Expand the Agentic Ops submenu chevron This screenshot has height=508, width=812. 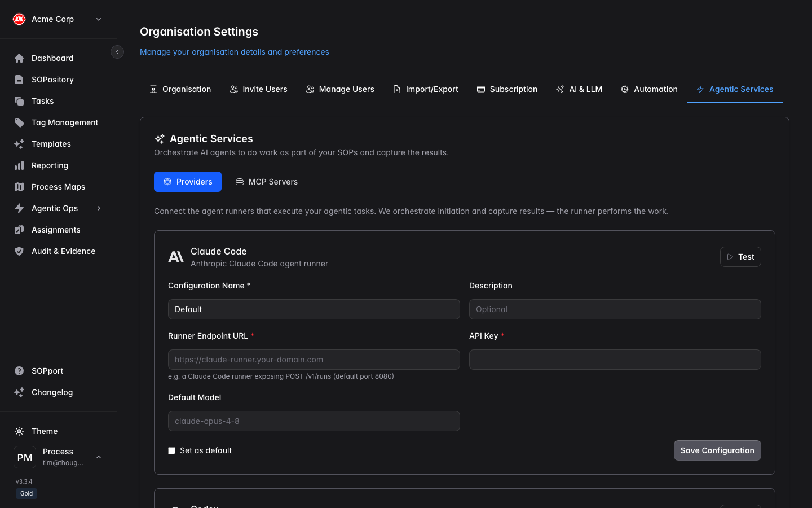[x=99, y=208]
